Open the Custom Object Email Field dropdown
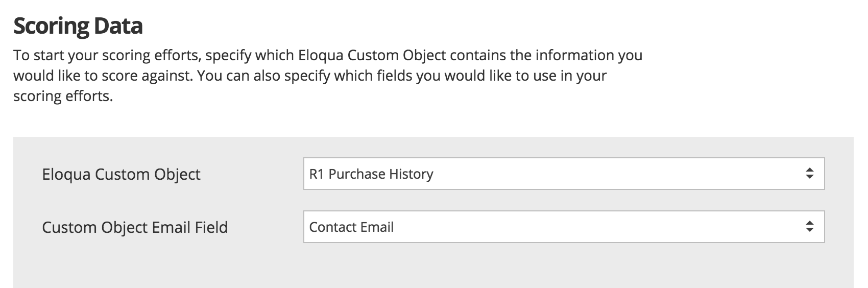The width and height of the screenshot is (868, 288). tap(563, 227)
